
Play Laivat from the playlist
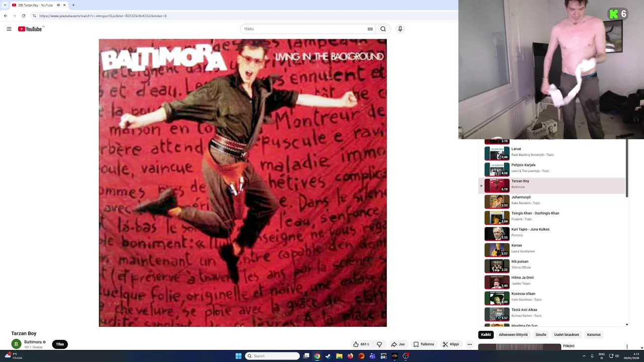(551, 153)
